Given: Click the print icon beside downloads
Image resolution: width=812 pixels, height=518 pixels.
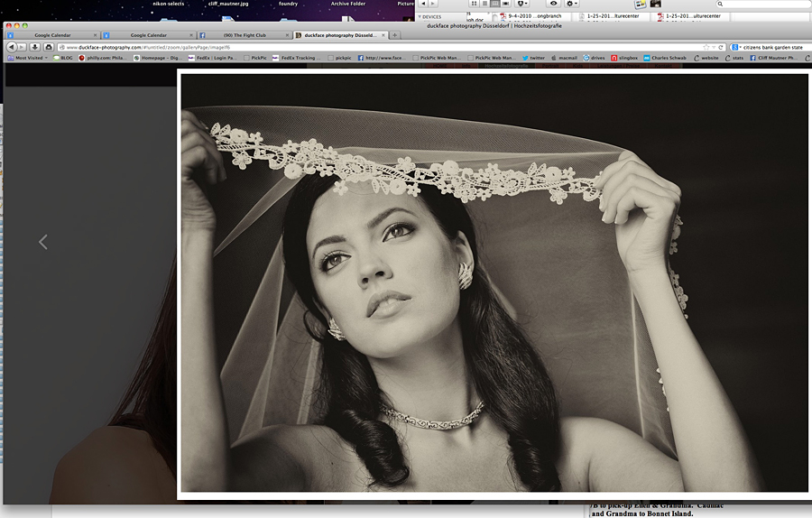Looking at the screenshot, I should (x=49, y=47).
